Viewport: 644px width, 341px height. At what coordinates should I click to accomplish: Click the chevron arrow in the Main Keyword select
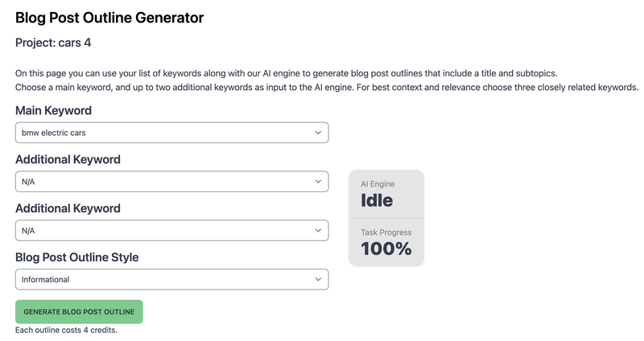(318, 133)
